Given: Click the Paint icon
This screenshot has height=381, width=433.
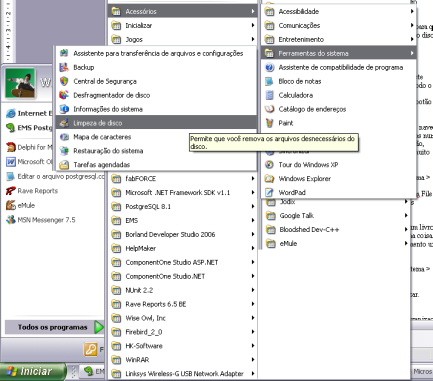Looking at the screenshot, I should [x=269, y=123].
